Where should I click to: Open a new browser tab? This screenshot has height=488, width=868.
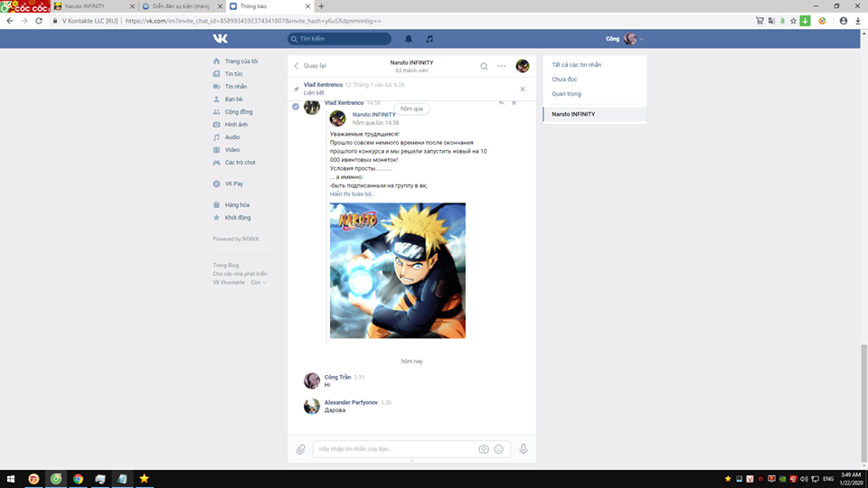tap(321, 6)
